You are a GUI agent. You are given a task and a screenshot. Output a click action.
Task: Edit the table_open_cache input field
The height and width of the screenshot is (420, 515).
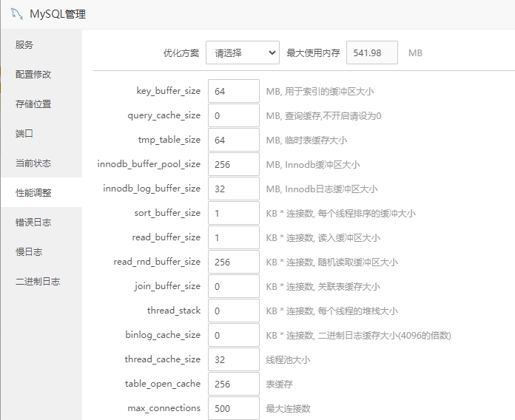click(234, 384)
